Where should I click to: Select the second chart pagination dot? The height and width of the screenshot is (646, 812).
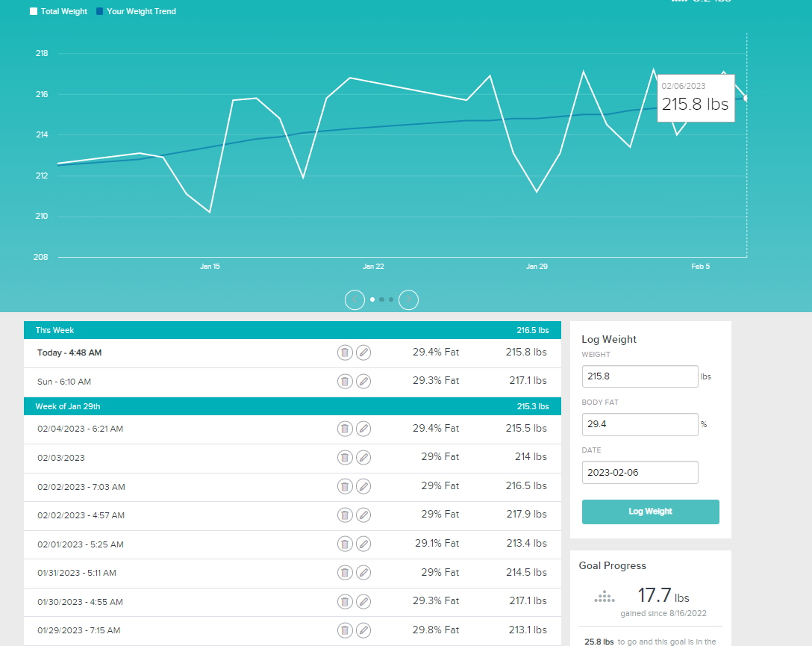coord(381,299)
